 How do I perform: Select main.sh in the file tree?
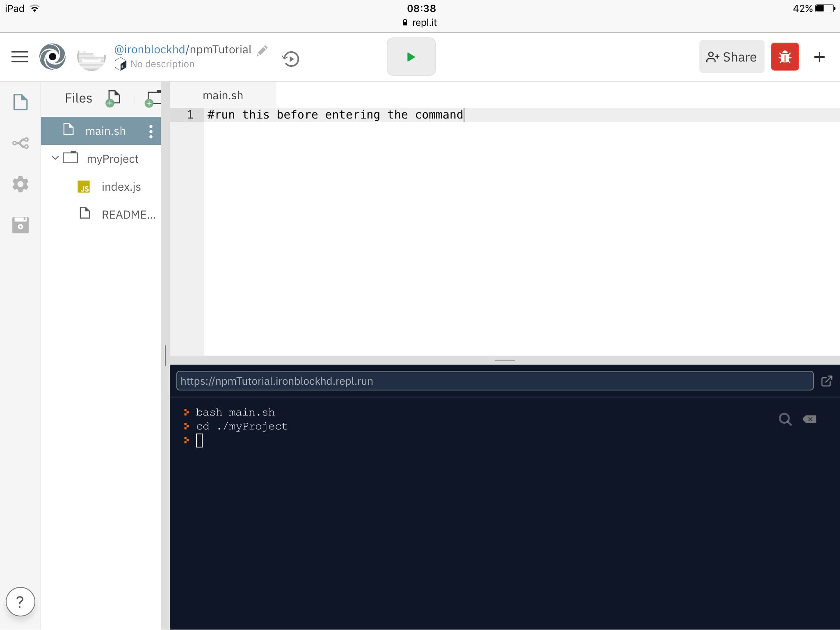tap(101, 131)
